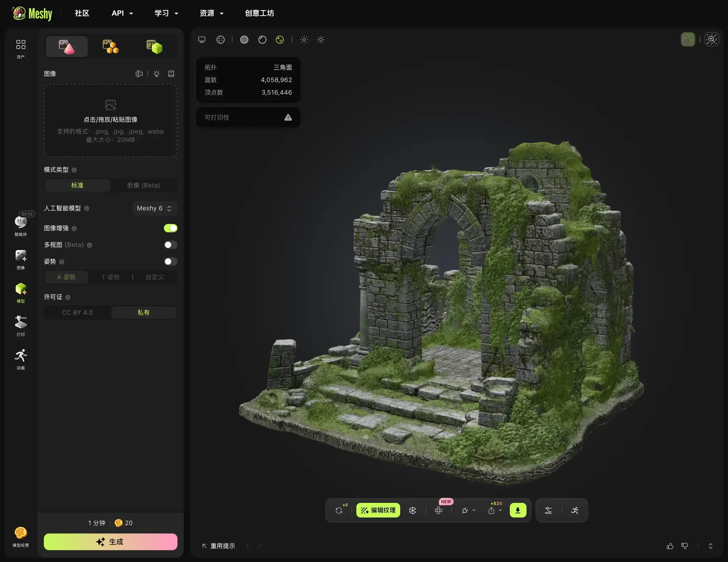Click the running figure animate icon in toolbar
728x562 pixels.
575,510
